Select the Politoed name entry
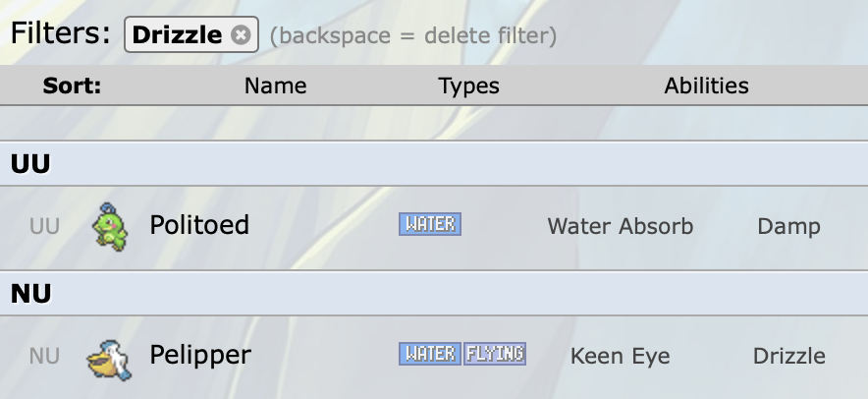The width and height of the screenshot is (868, 399). pos(199,225)
